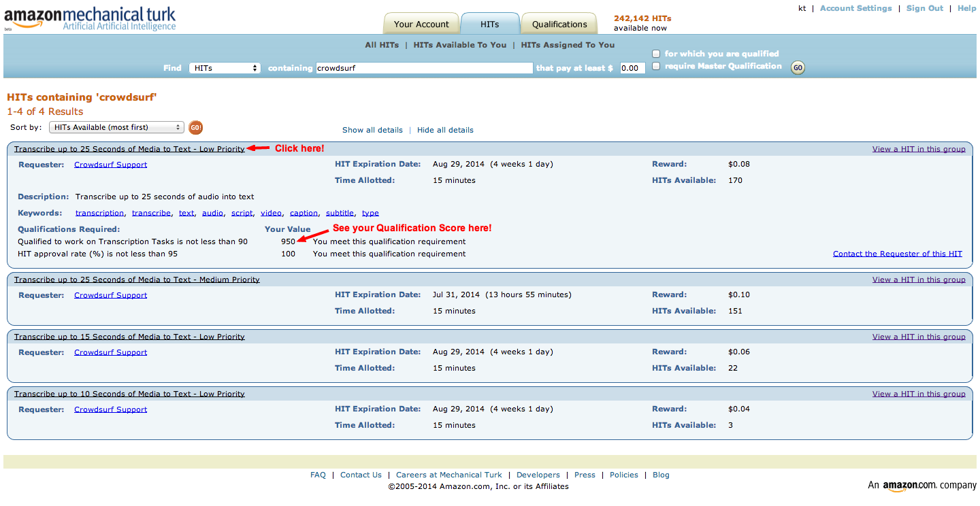The width and height of the screenshot is (980, 506).
Task: Open Crowdsurf Support for the $0.08 HIT
Action: tap(110, 165)
